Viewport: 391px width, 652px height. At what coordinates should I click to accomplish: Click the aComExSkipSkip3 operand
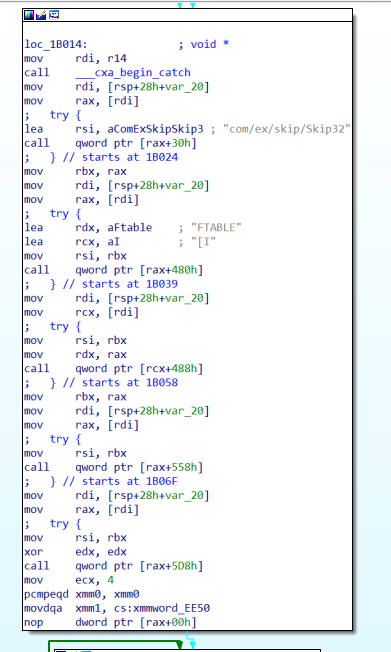click(155, 129)
